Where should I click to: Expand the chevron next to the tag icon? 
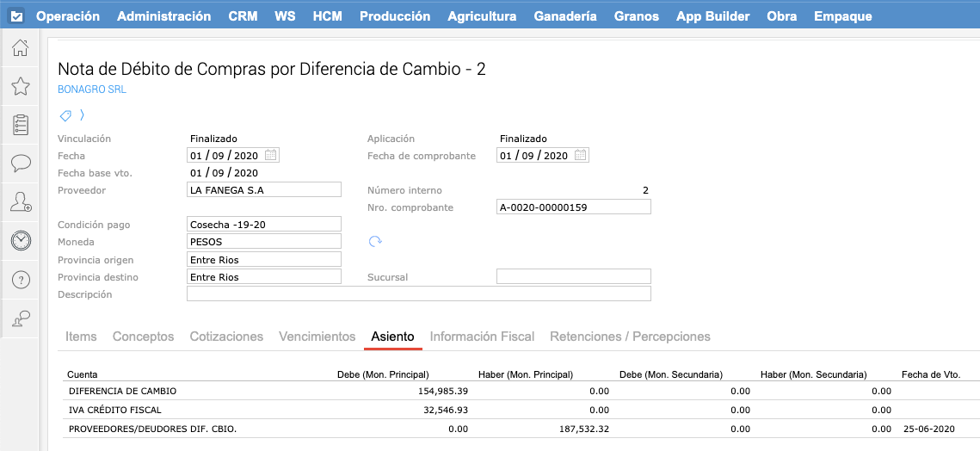[x=82, y=115]
